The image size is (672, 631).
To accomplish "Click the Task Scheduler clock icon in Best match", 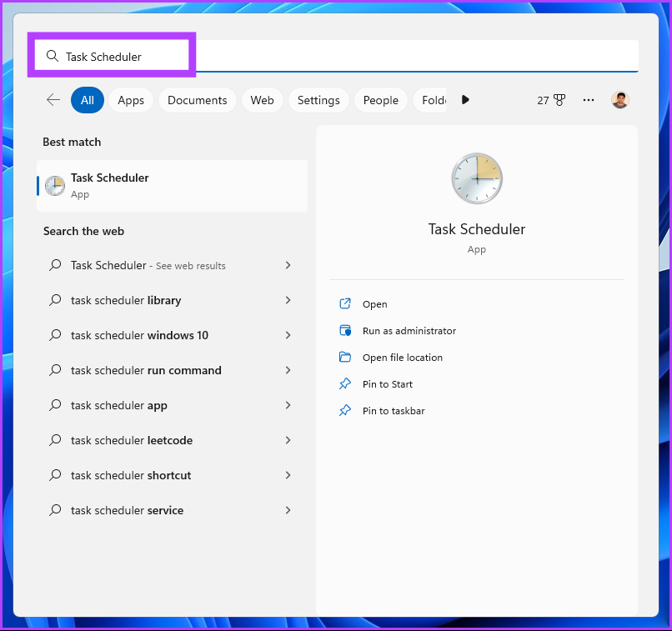I will [55, 186].
